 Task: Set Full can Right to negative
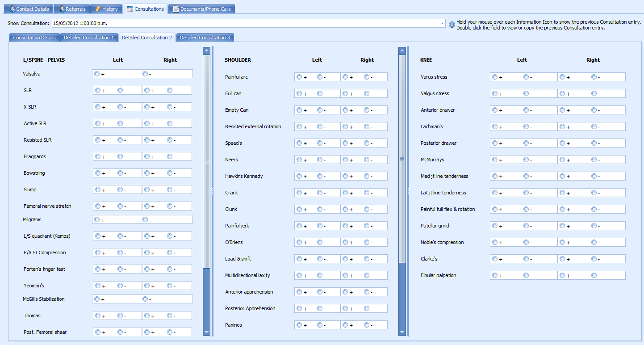click(367, 93)
